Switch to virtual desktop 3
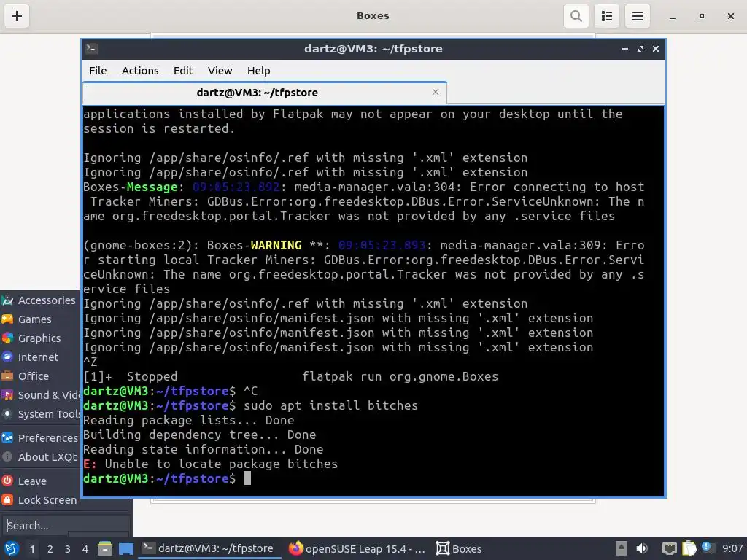This screenshot has width=747, height=560. (68, 549)
